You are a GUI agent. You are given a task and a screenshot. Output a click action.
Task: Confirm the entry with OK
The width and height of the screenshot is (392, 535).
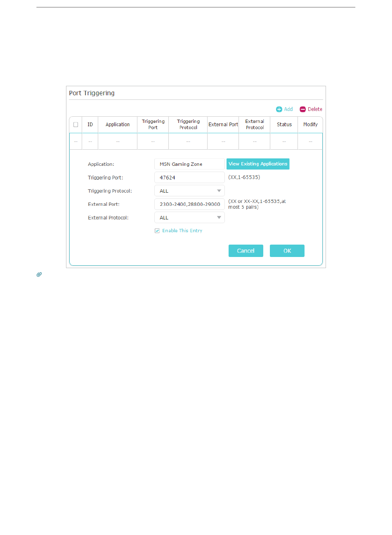(287, 251)
